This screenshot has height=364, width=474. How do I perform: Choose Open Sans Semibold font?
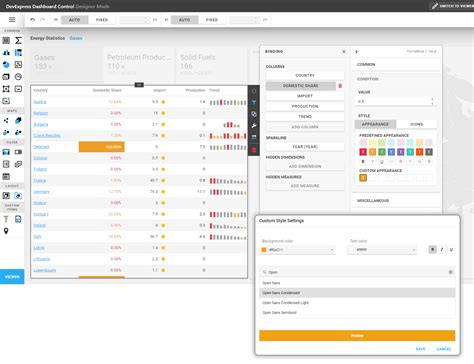(x=357, y=313)
